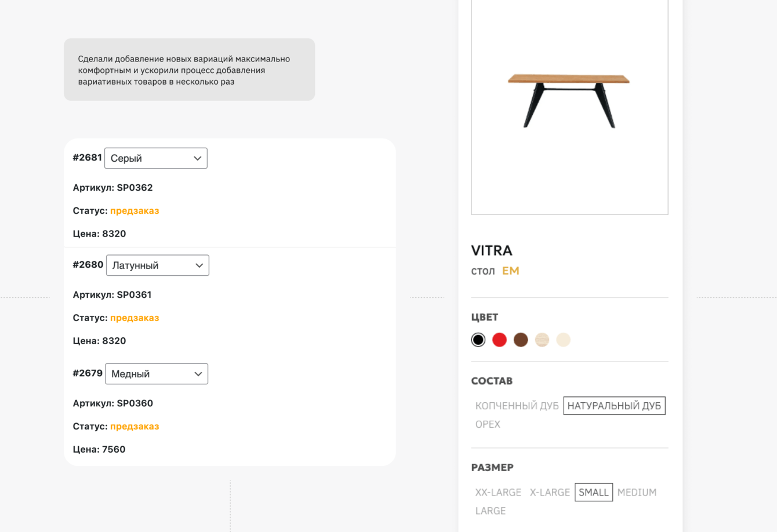The width and height of the screenshot is (777, 532).
Task: Select the black color swatch
Action: tap(478, 340)
